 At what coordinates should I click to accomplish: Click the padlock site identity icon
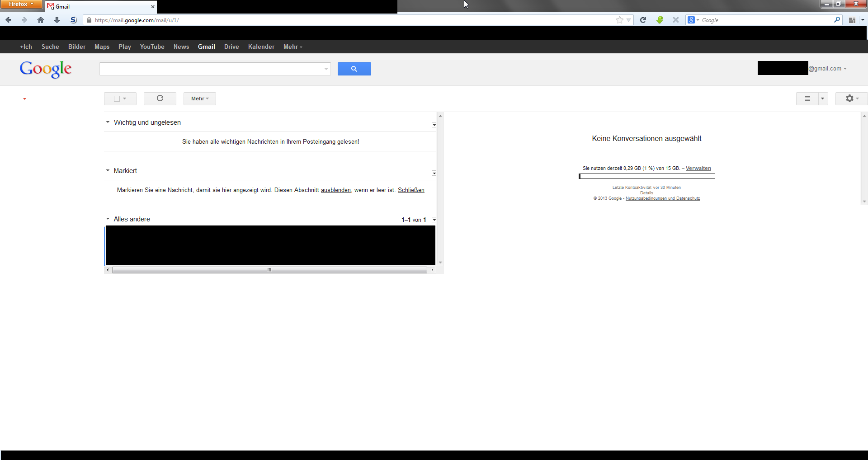(89, 20)
